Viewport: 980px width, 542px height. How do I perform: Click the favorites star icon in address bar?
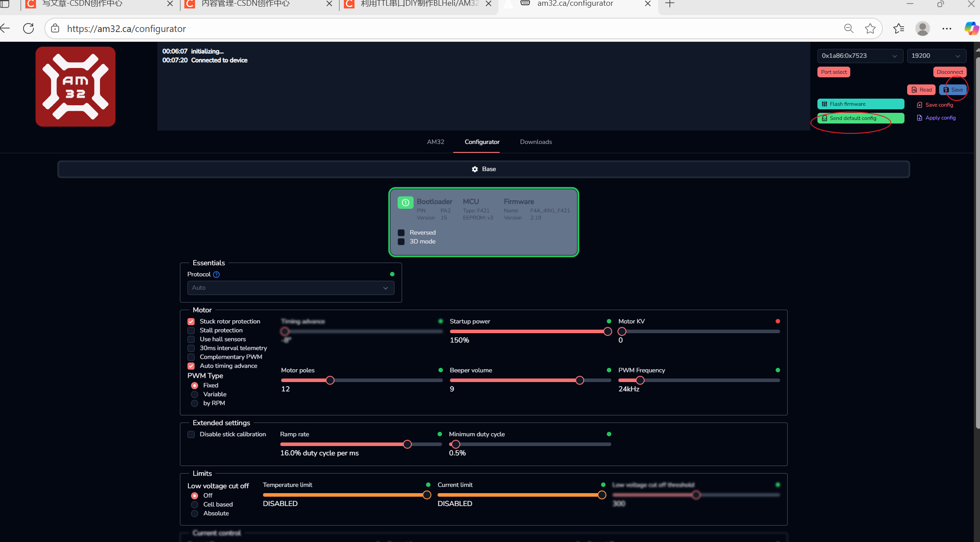point(870,28)
